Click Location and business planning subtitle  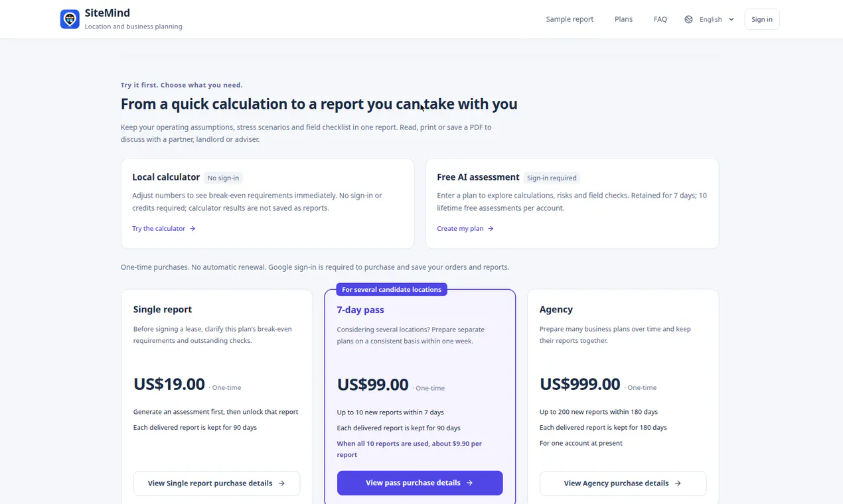tap(133, 27)
